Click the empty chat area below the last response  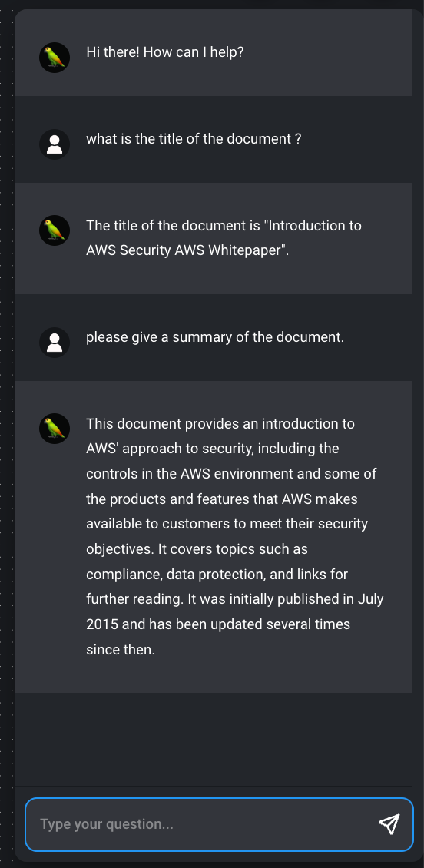[213, 739]
